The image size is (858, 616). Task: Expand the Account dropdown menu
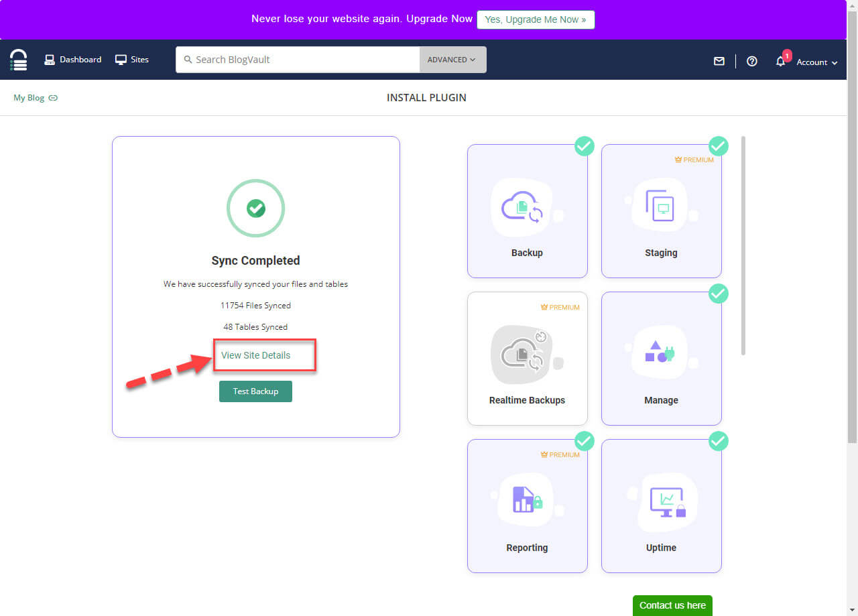[817, 62]
